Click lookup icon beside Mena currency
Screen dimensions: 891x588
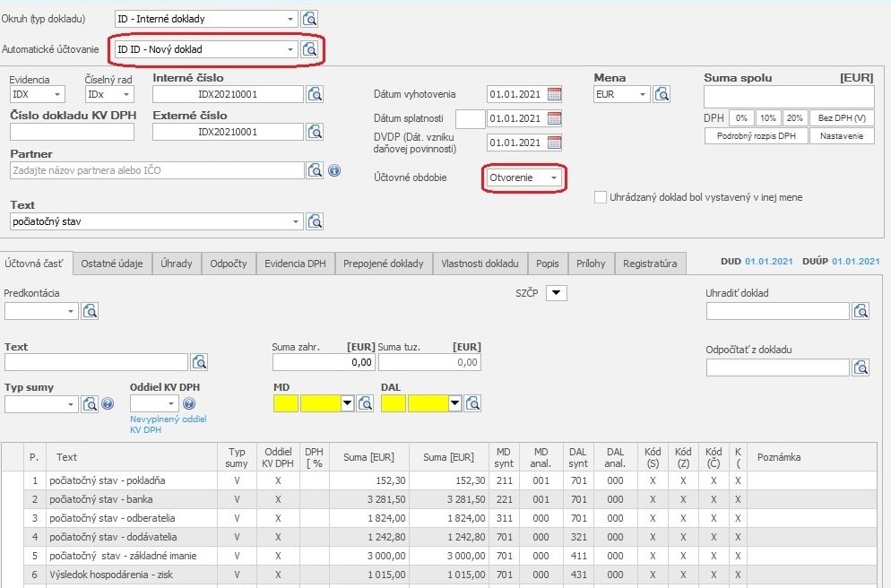click(662, 94)
